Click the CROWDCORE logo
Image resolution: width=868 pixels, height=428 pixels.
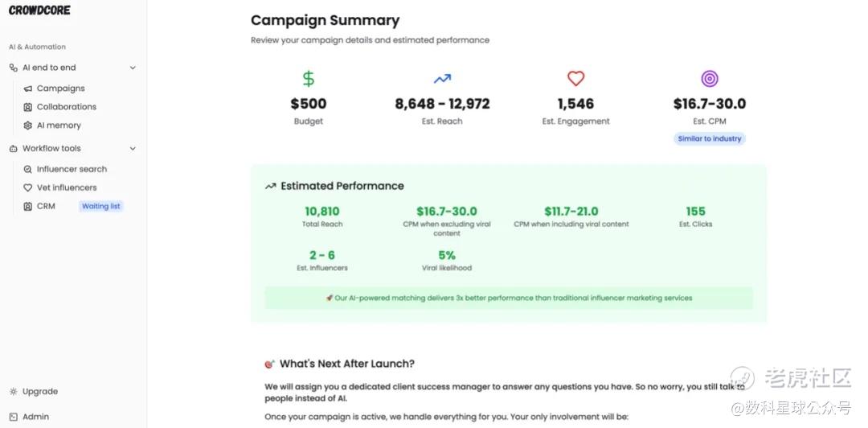39,10
